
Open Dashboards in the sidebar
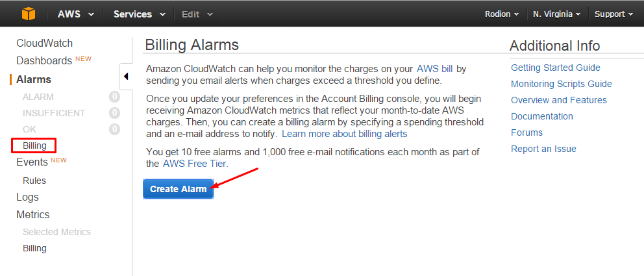44,61
